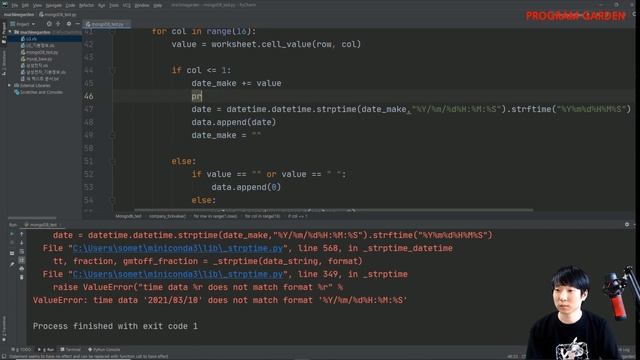Click the clear all trash icon in Run panel
The width and height of the screenshot is (640, 360).
pos(22,277)
